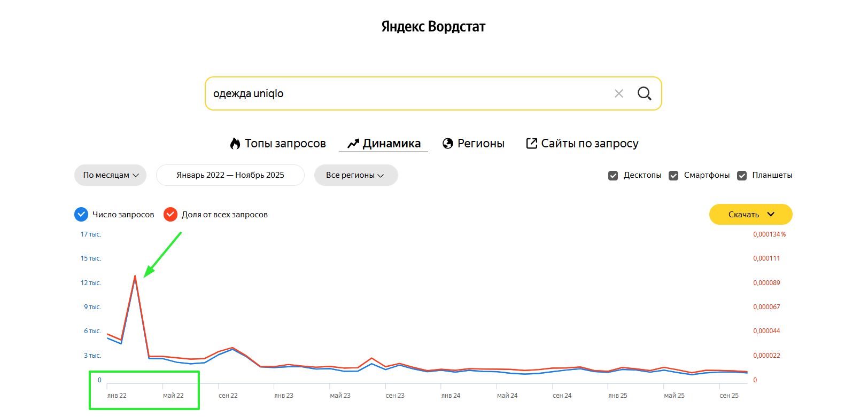Click the май 22 label on timeline axis

(x=173, y=396)
